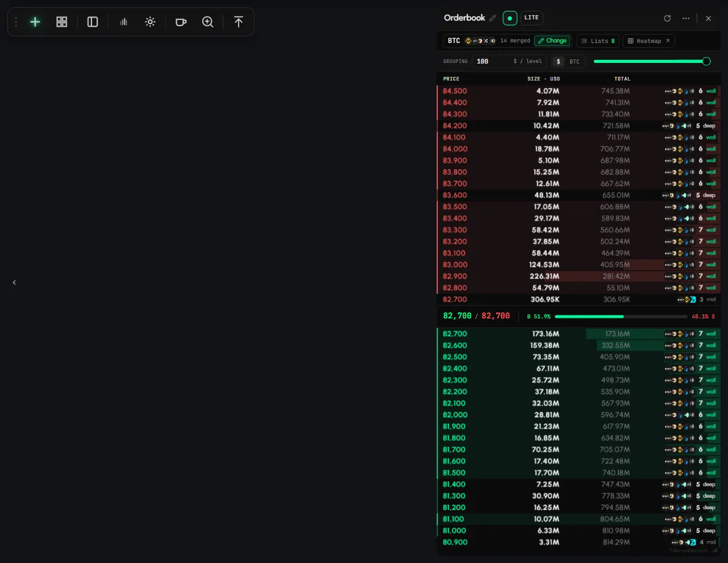This screenshot has height=563, width=728.
Task: Click the ask price 83,000
Action: click(x=455, y=265)
